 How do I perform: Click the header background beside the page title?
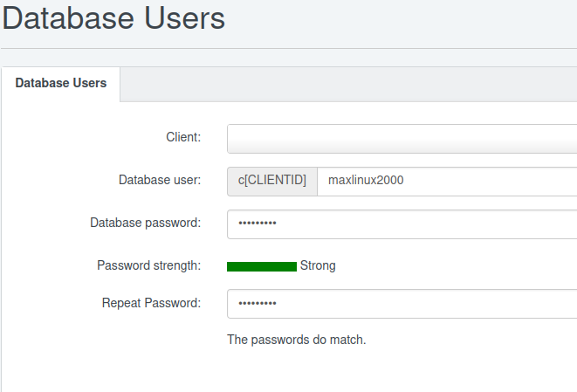click(401, 20)
